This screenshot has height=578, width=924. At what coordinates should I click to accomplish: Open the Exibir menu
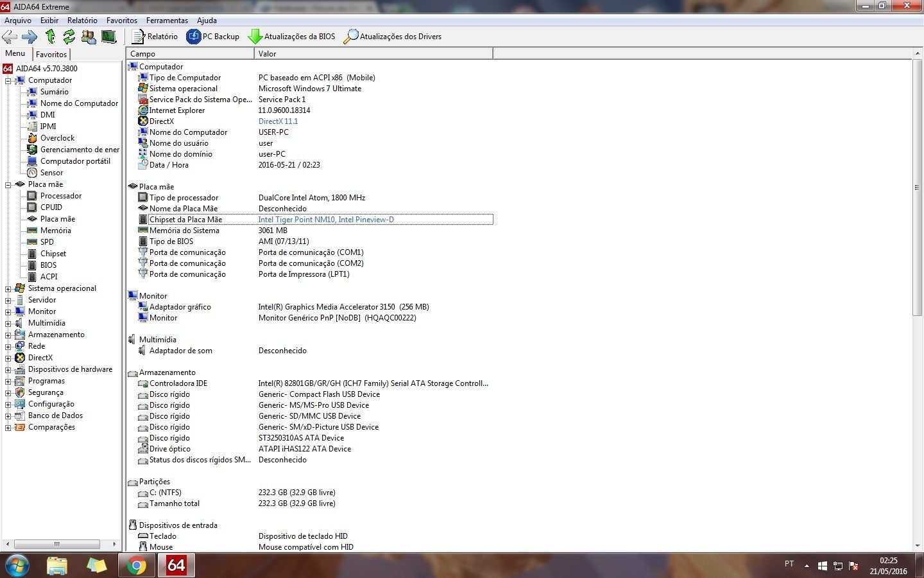pos(49,21)
